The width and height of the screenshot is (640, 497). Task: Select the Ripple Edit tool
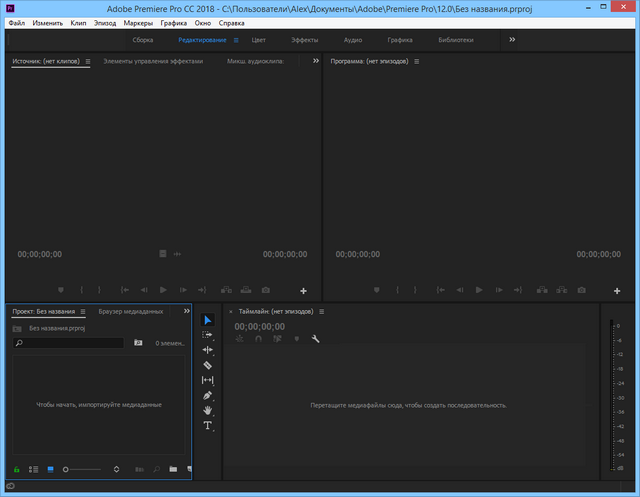[208, 350]
